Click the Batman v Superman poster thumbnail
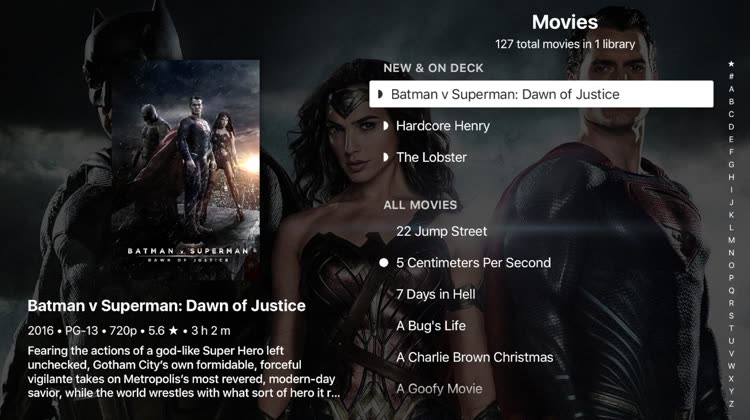The width and height of the screenshot is (750, 420). [186, 170]
